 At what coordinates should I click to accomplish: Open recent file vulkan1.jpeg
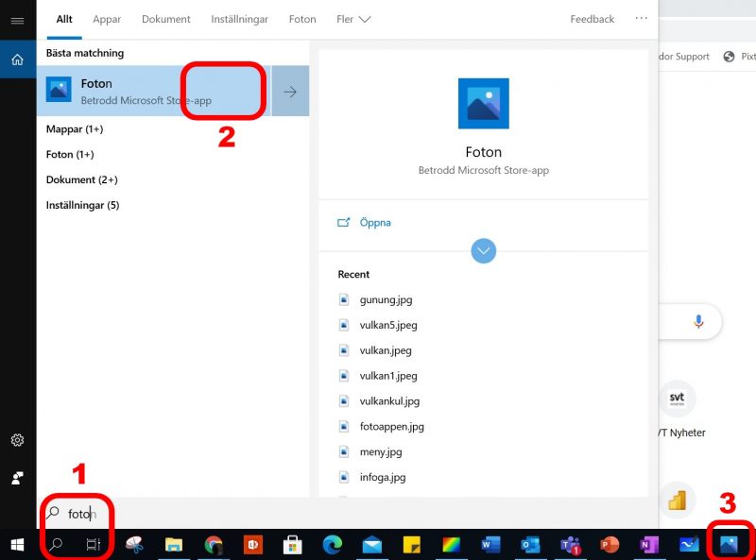click(388, 376)
